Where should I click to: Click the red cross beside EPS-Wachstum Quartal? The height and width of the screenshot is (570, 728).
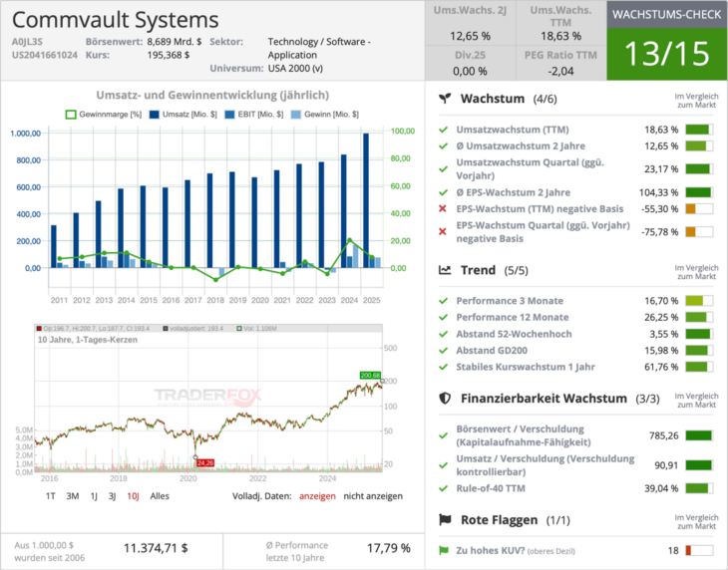pyautogui.click(x=443, y=231)
